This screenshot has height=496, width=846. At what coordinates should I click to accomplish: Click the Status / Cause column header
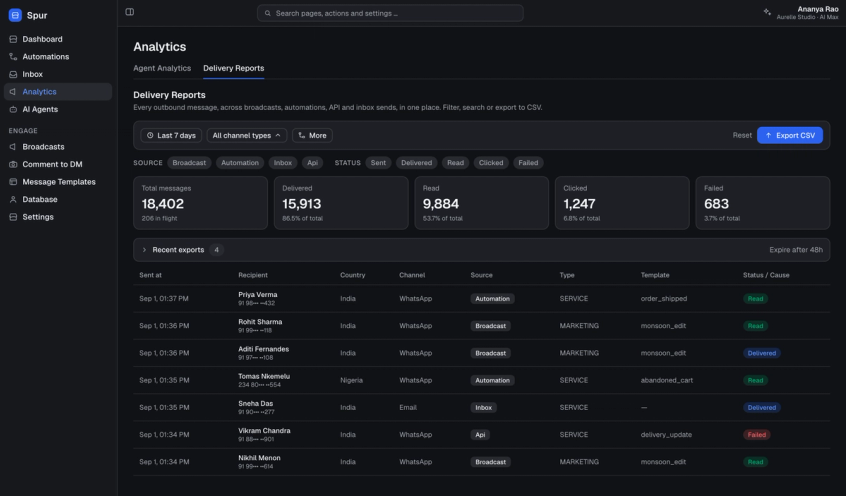point(766,275)
